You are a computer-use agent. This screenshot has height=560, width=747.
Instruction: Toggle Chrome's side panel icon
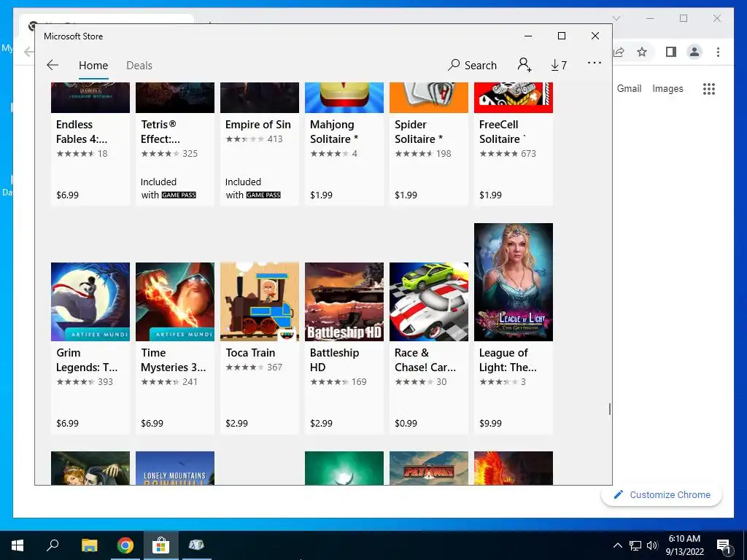tap(671, 52)
